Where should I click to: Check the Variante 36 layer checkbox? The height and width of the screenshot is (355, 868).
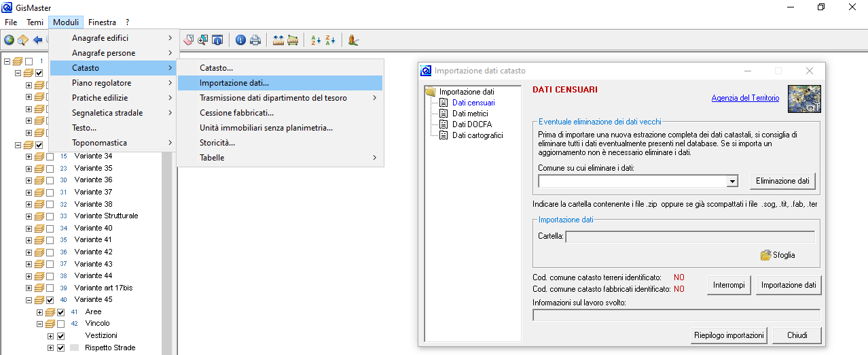[50, 180]
